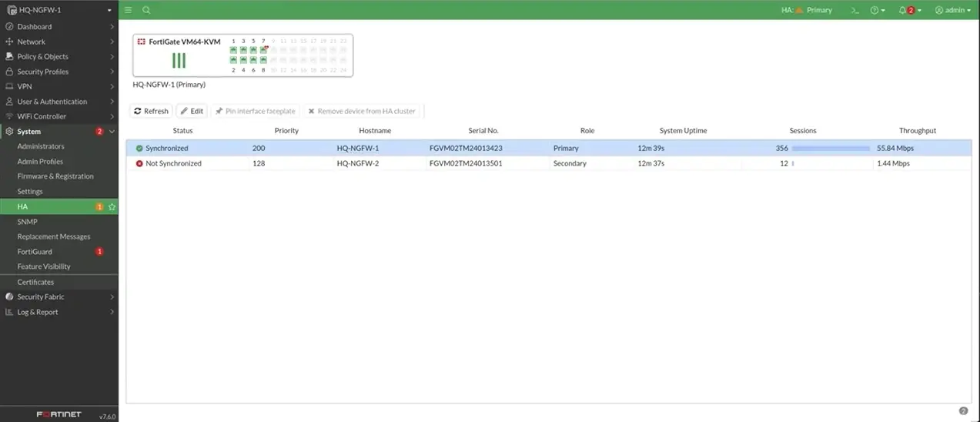
Task: Expand the WiFi Controller chevron
Action: [x=112, y=116]
